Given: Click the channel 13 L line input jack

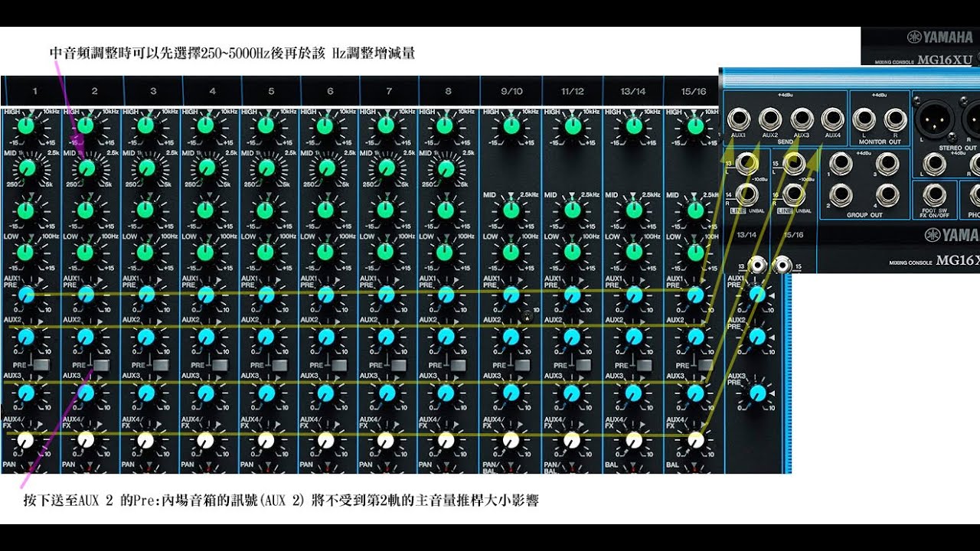Looking at the screenshot, I should [747, 163].
